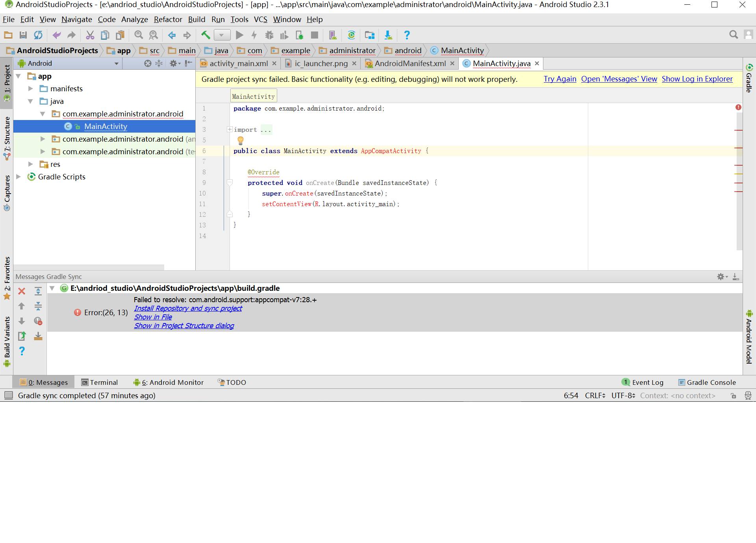Click the Redo arrow icon
Viewport: 756px width, 543px height.
pyautogui.click(x=71, y=35)
